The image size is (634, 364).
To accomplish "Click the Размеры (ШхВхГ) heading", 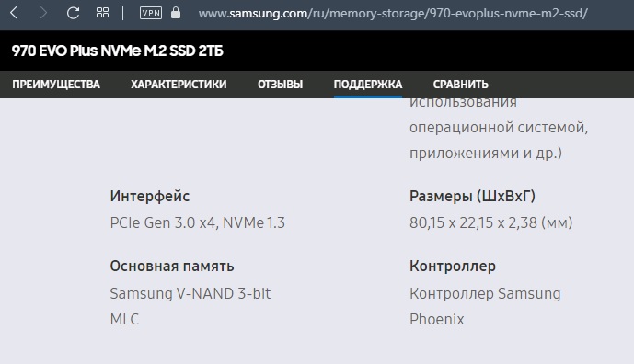I will (472, 197).
